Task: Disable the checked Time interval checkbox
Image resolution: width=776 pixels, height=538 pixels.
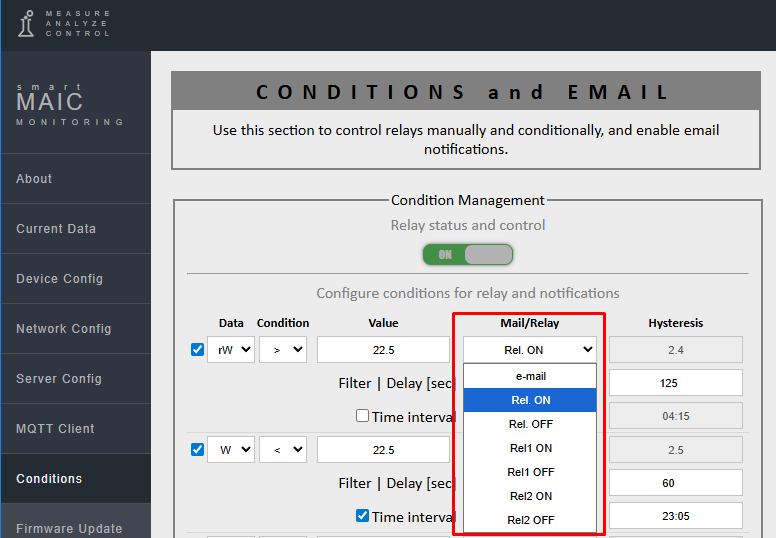Action: [x=363, y=516]
